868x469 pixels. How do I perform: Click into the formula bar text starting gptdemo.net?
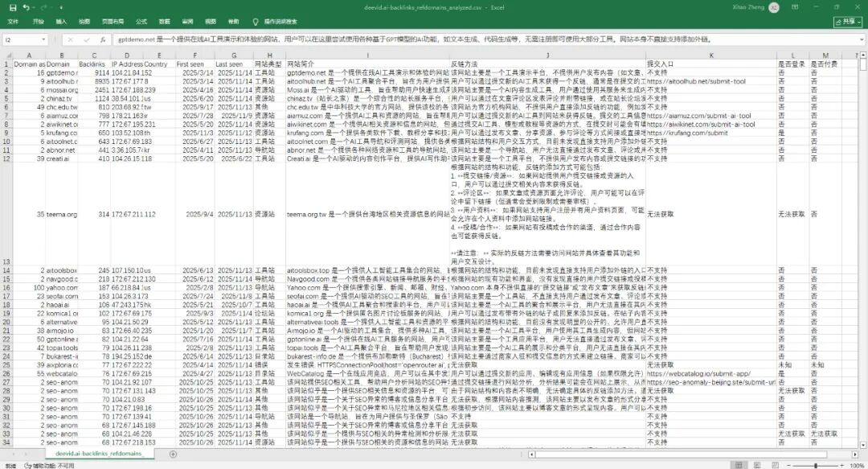click(x=485, y=40)
